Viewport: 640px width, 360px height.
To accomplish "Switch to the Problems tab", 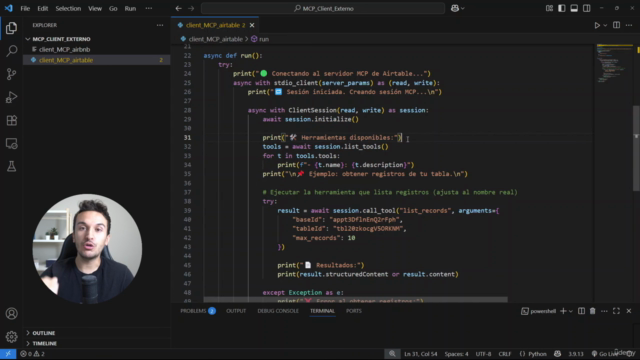I will pos(198,311).
